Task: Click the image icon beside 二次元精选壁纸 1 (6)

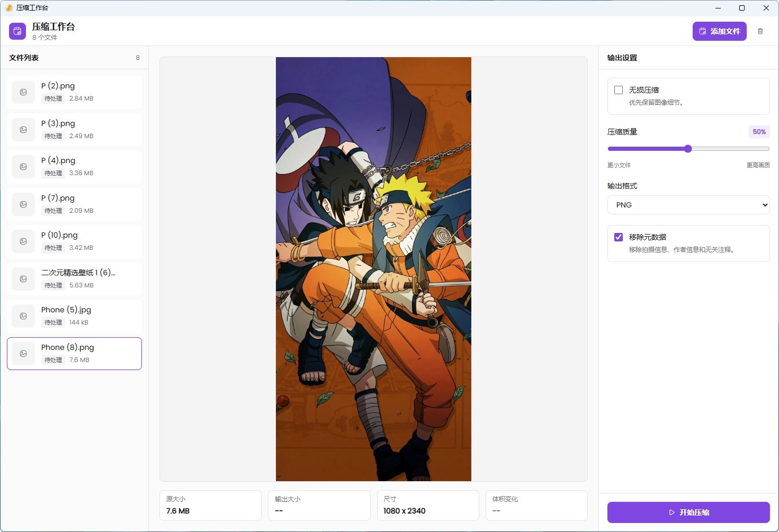Action: [23, 279]
